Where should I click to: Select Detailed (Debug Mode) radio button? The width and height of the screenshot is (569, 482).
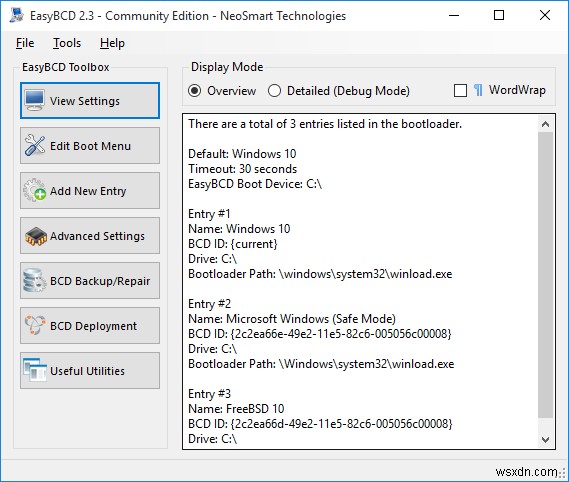(339, 91)
